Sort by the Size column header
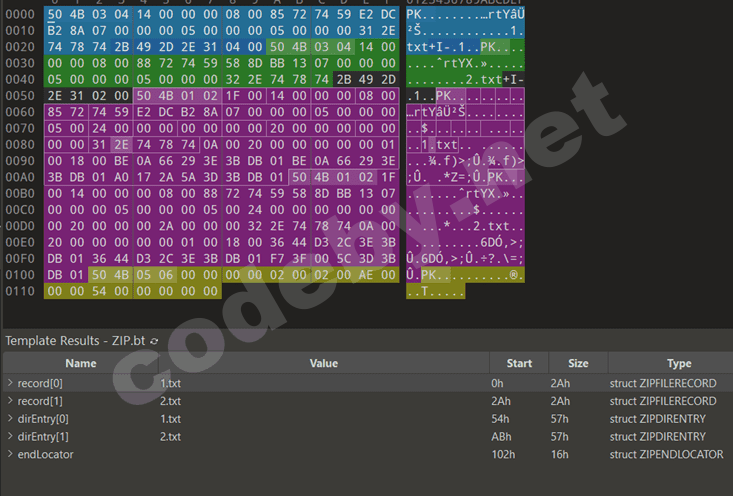733x496 pixels. [578, 363]
